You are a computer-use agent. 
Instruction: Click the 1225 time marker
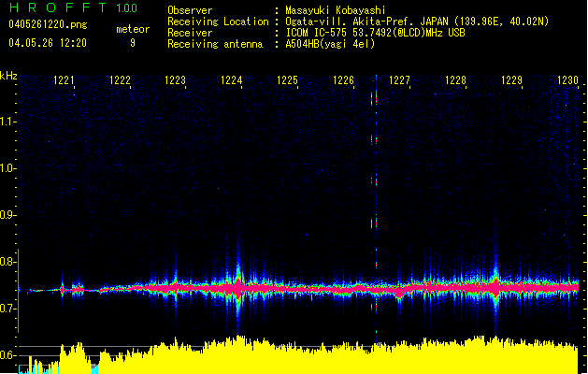click(287, 79)
